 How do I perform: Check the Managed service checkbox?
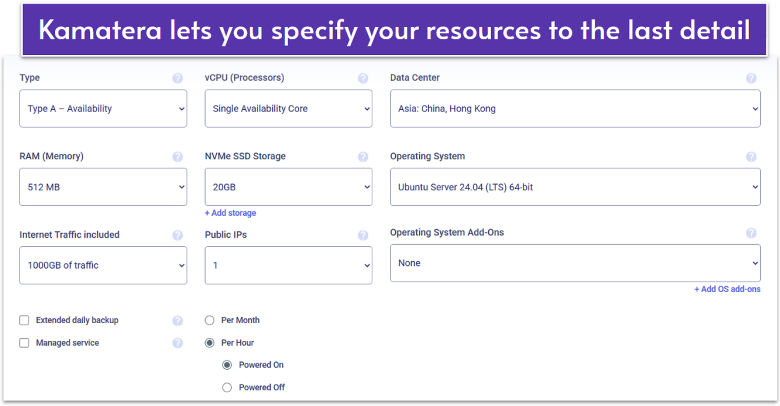24,343
